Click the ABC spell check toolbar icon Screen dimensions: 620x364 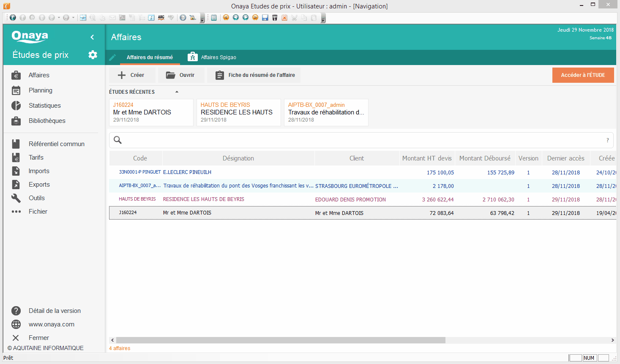[x=161, y=18]
